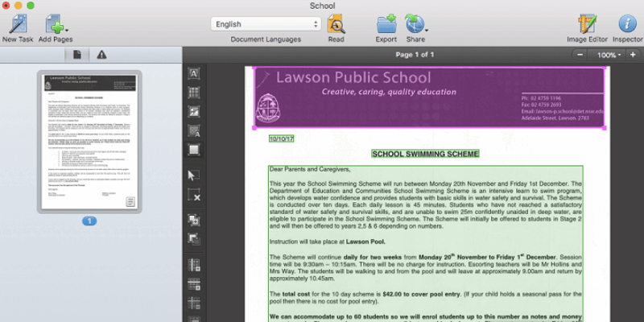Select the Draw Text Area tool
This screenshot has height=322, width=644.
[194, 73]
